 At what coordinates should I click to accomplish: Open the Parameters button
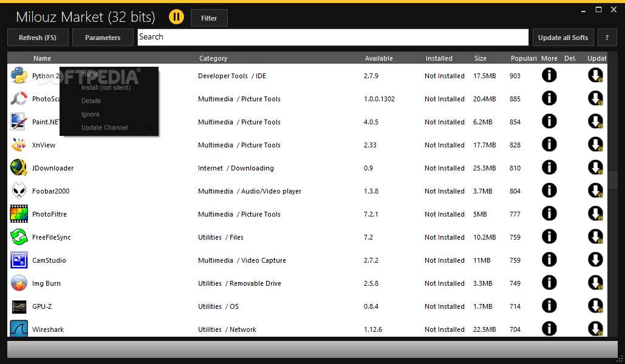pyautogui.click(x=103, y=38)
